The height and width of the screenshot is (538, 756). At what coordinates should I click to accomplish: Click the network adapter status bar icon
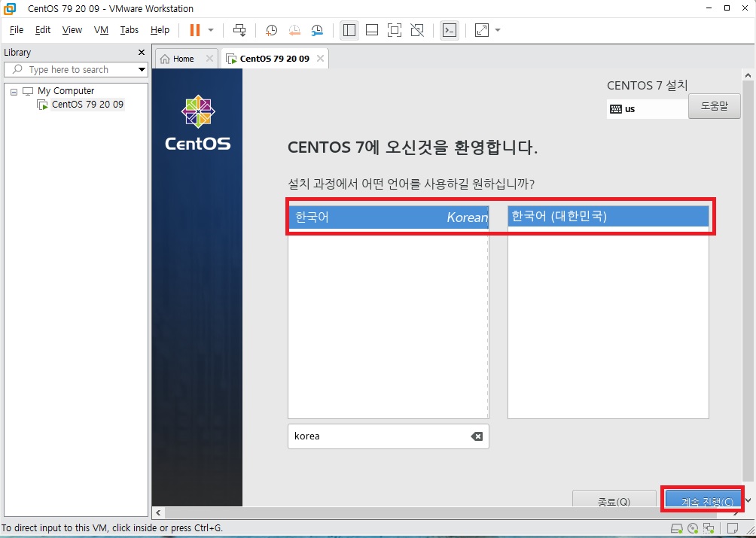pyautogui.click(x=709, y=528)
